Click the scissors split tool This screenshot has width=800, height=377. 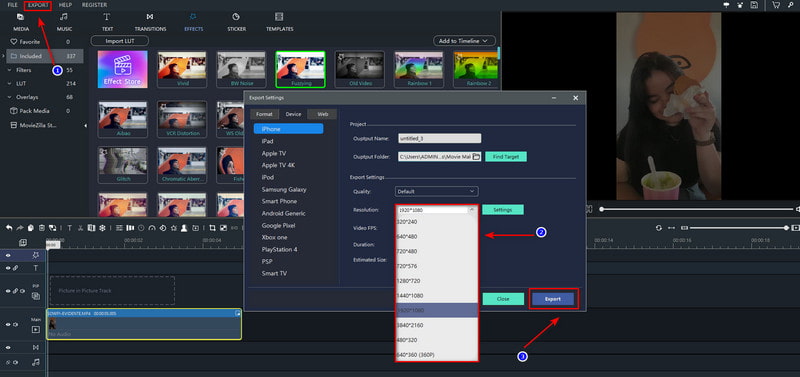pos(81,228)
